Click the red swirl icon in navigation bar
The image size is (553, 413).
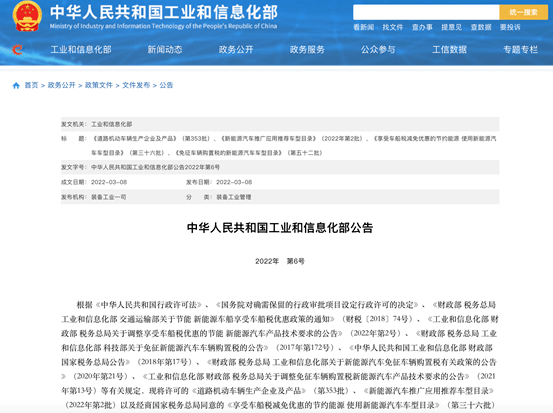click(x=17, y=49)
